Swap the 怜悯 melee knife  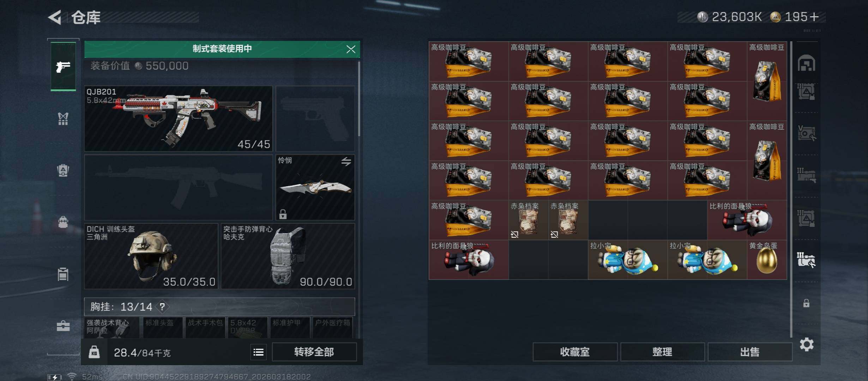click(x=346, y=162)
